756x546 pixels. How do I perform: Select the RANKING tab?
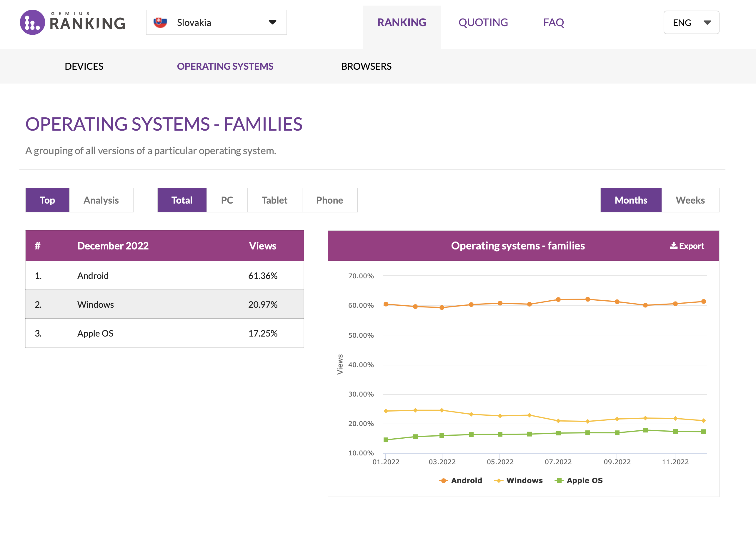pyautogui.click(x=402, y=22)
